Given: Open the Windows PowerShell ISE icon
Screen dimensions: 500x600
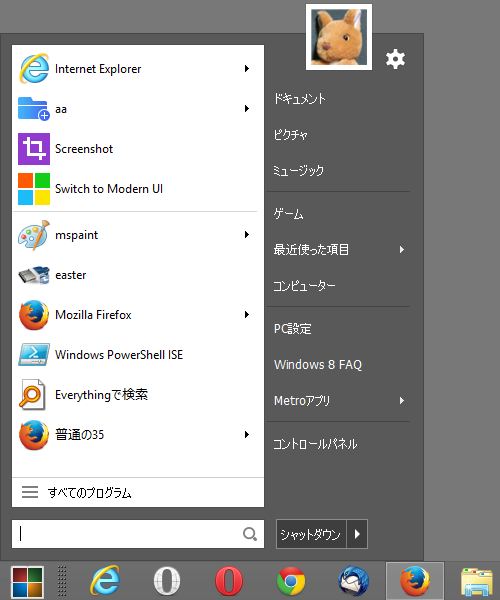Looking at the screenshot, I should pos(34,355).
